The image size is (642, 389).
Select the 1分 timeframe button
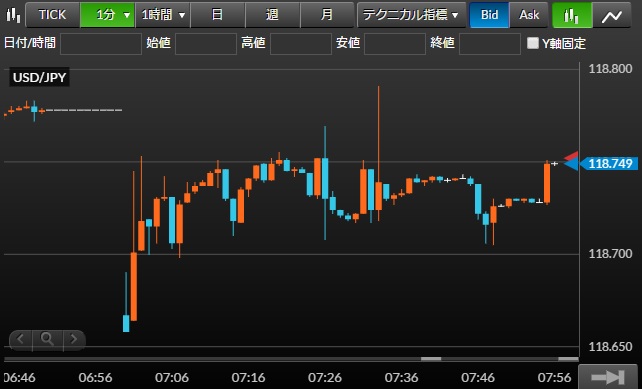click(108, 15)
